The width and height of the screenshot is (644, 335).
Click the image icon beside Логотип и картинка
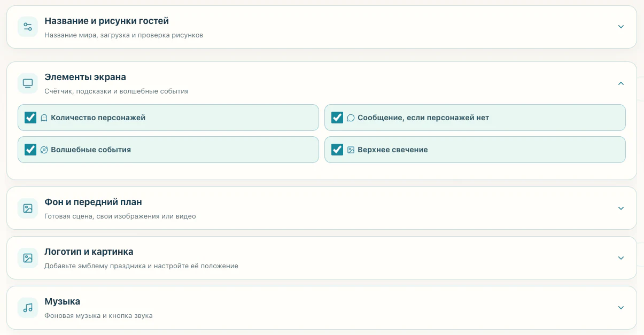28,258
